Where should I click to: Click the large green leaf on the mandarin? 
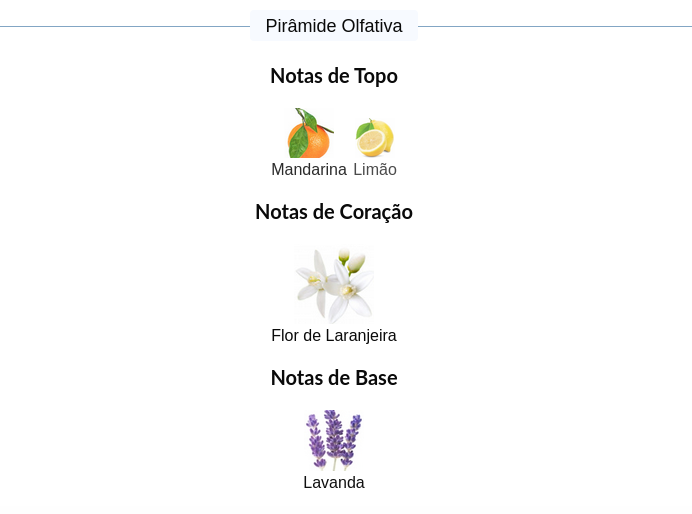298,142
